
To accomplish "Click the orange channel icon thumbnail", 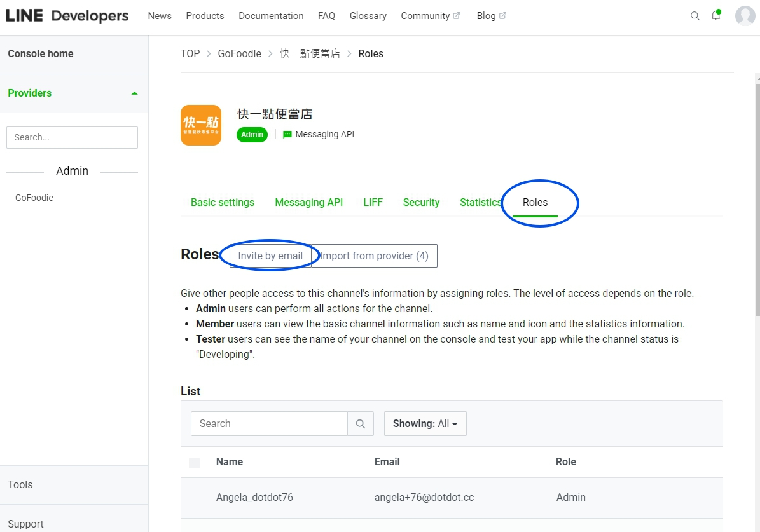I will tap(201, 125).
